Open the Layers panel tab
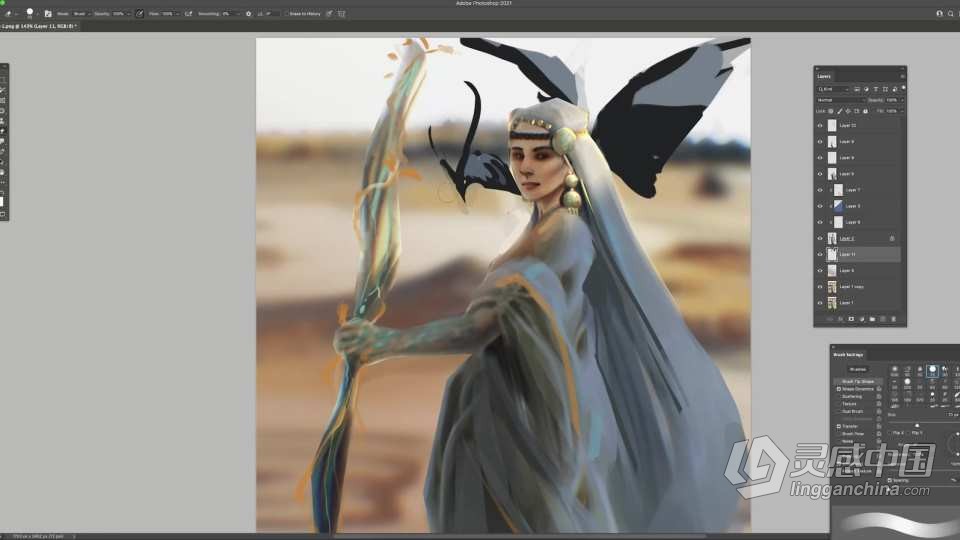960x540 pixels. coord(824,77)
